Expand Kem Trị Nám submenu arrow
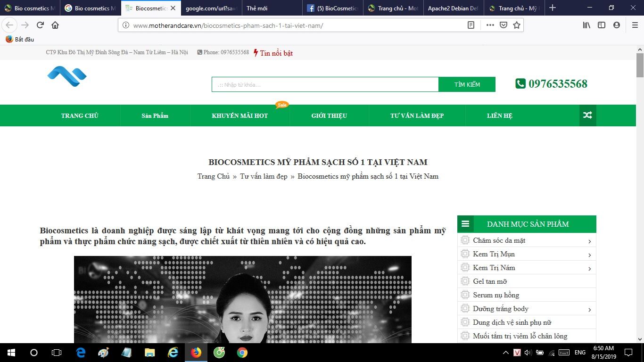The width and height of the screenshot is (644, 362). [x=590, y=269]
